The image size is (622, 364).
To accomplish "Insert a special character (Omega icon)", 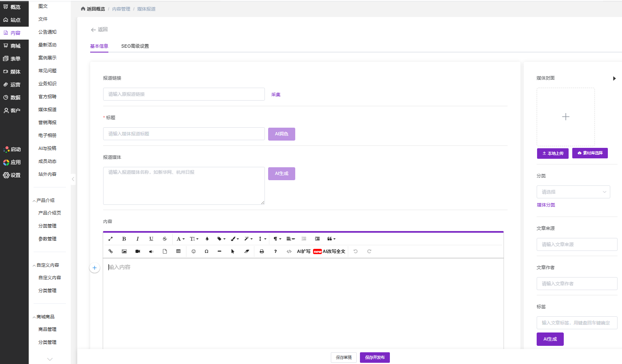I will pos(207,251).
